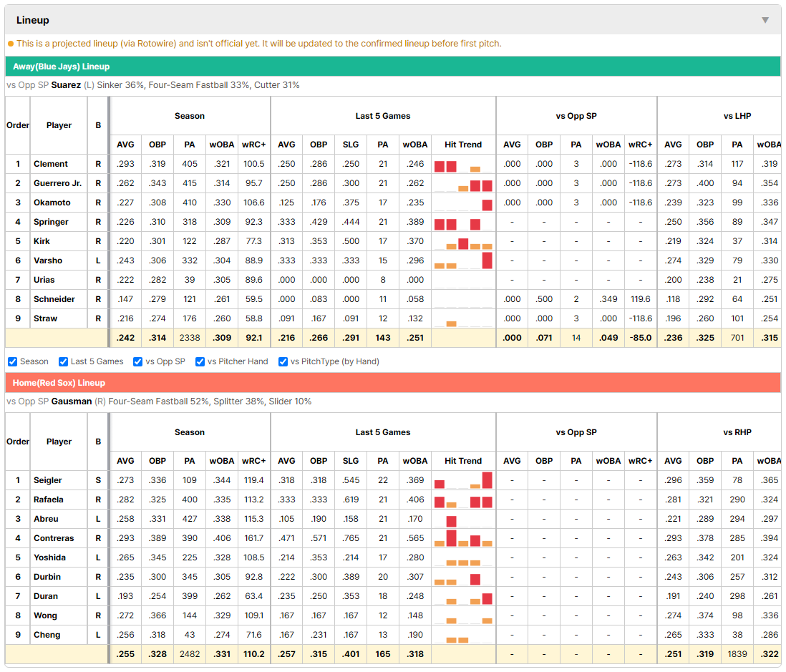Toggle the vs Pitcher Hand checkbox

tap(200, 362)
